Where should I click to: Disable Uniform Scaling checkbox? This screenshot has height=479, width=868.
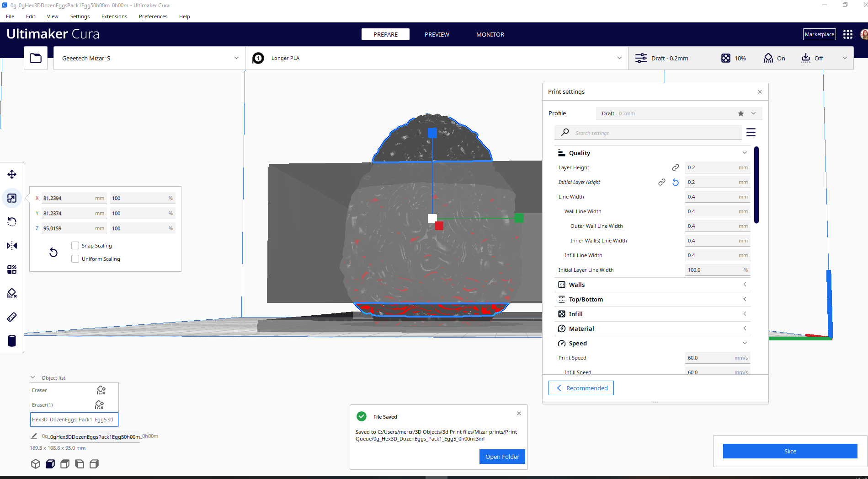(x=75, y=258)
